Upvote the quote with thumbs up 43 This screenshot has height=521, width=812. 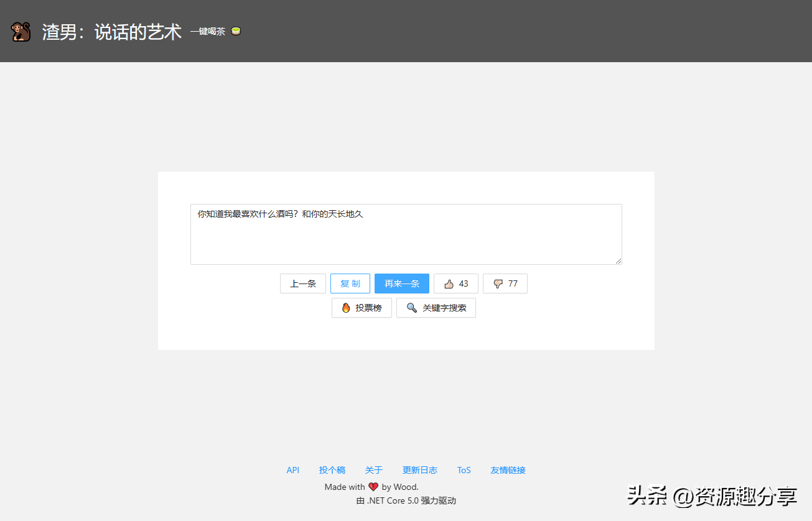(456, 284)
